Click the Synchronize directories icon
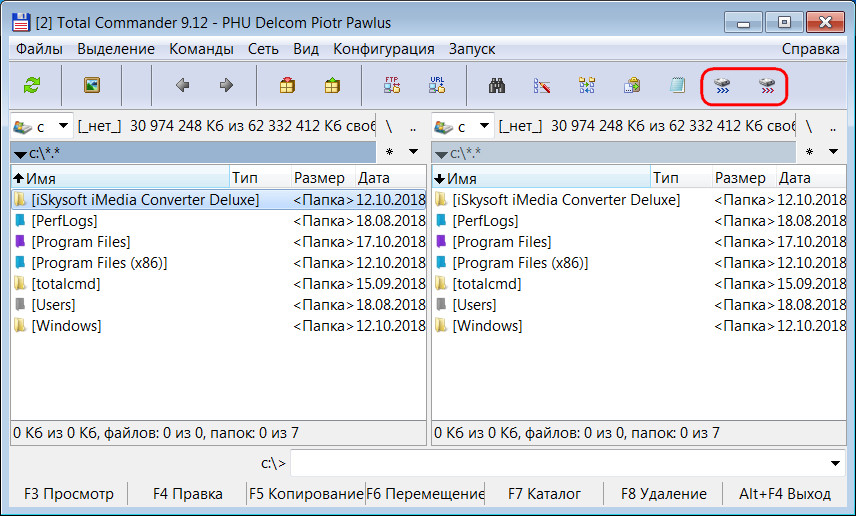856x516 pixels. coord(587,85)
